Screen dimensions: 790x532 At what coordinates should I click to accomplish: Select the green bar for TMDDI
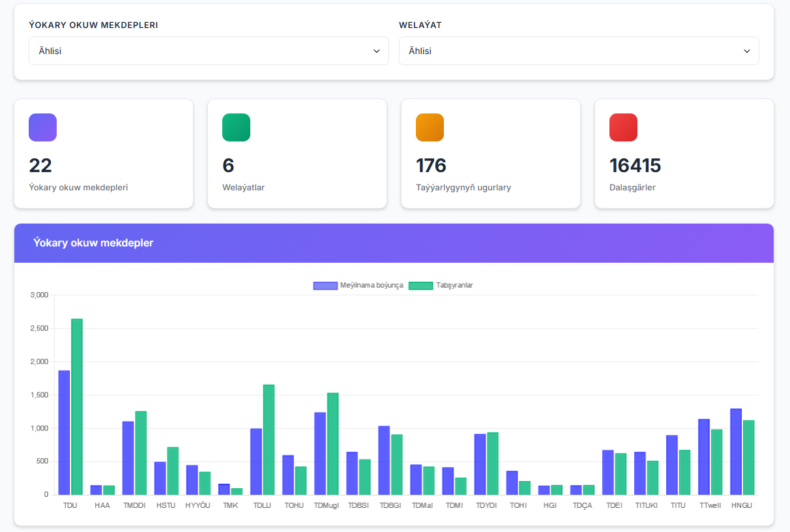[x=141, y=452]
